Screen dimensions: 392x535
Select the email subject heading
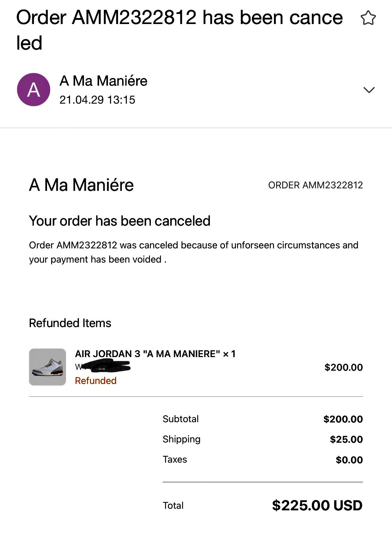tap(179, 30)
